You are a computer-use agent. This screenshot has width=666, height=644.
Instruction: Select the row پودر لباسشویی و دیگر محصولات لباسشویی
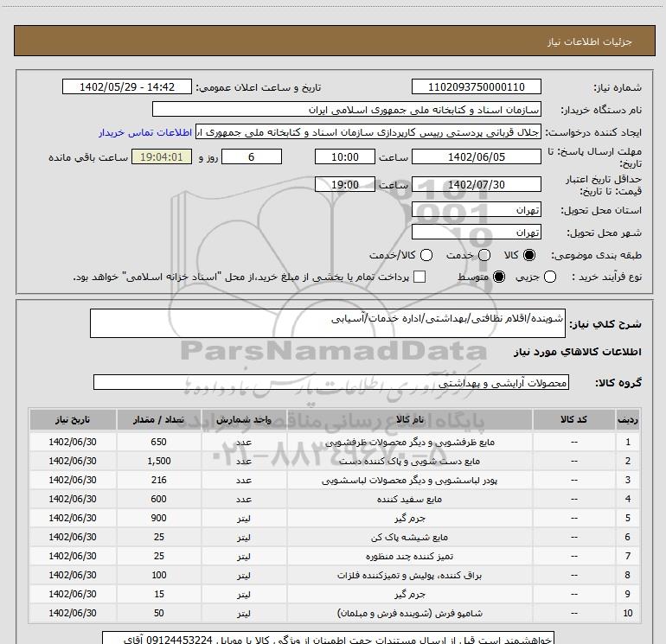[335, 480]
